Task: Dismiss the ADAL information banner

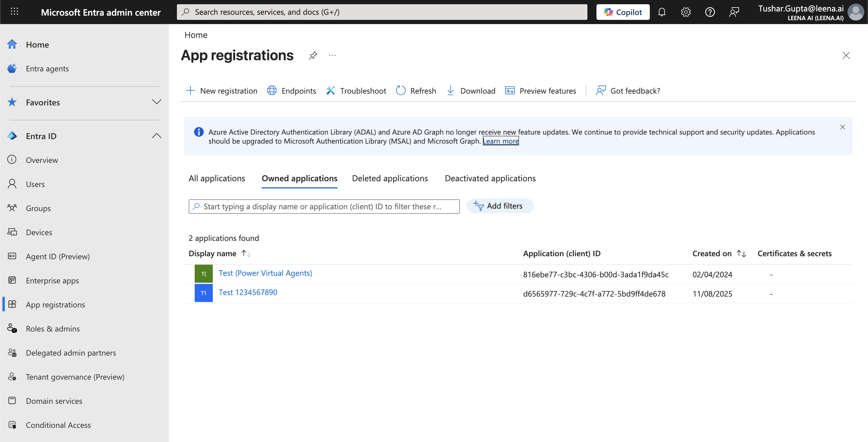Action: [x=842, y=127]
